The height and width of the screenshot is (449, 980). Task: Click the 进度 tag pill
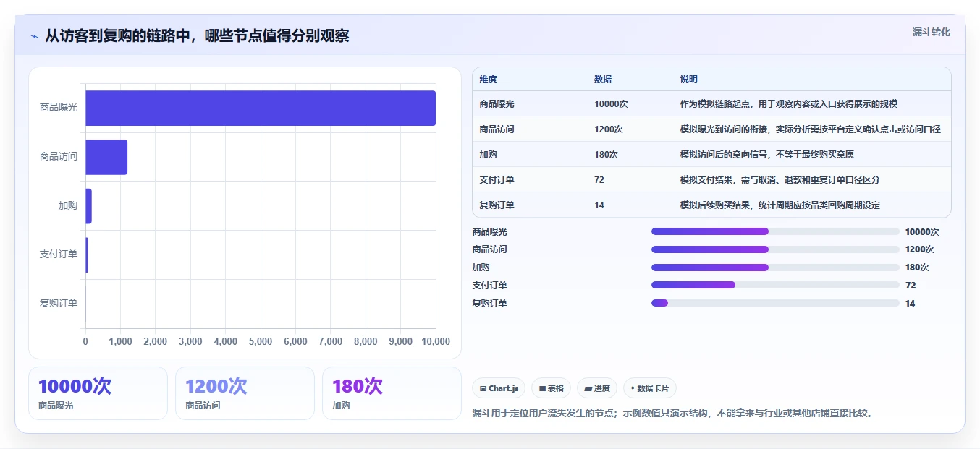click(597, 388)
